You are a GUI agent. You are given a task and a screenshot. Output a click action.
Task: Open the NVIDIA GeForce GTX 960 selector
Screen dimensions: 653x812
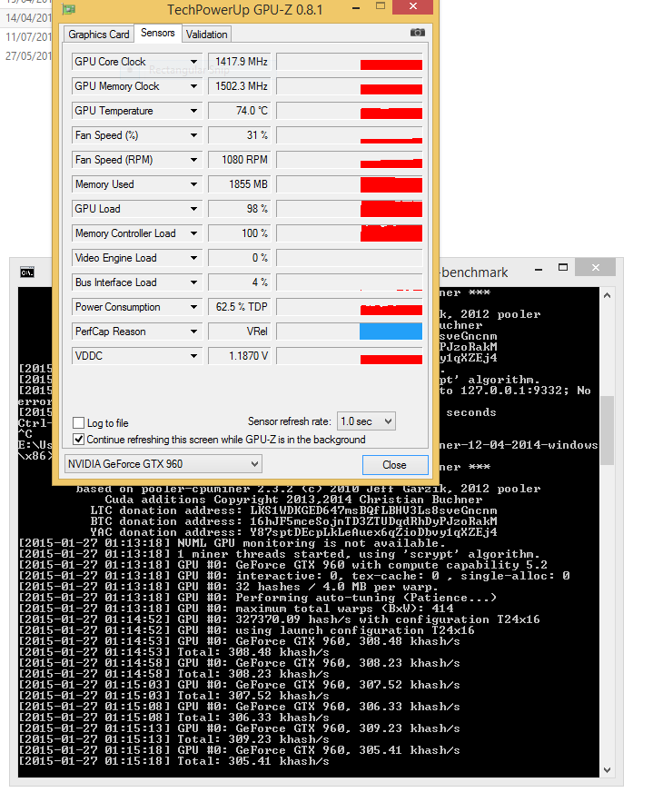tap(163, 464)
